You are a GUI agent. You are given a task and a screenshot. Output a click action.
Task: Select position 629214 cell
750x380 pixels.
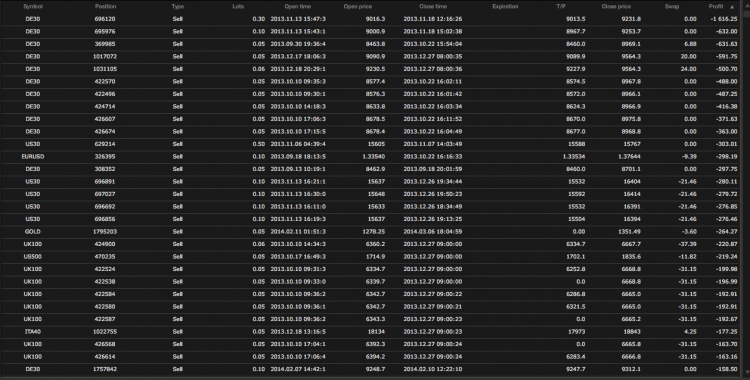[x=105, y=144]
